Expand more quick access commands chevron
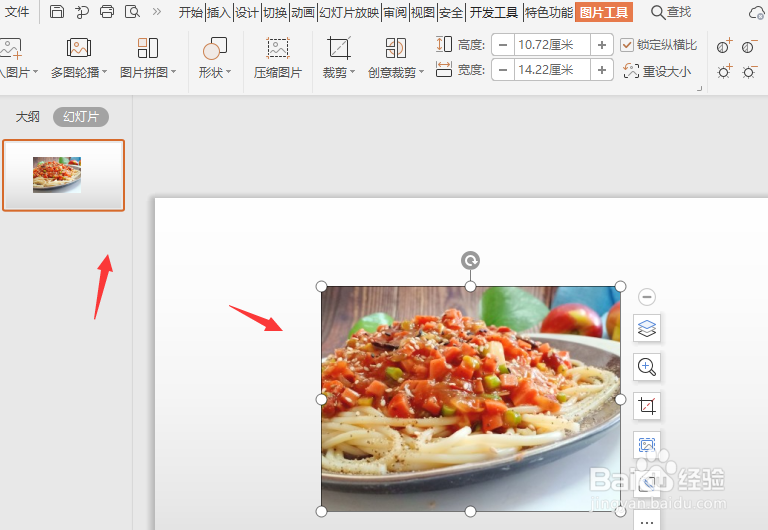The width and height of the screenshot is (768, 530). 157,11
